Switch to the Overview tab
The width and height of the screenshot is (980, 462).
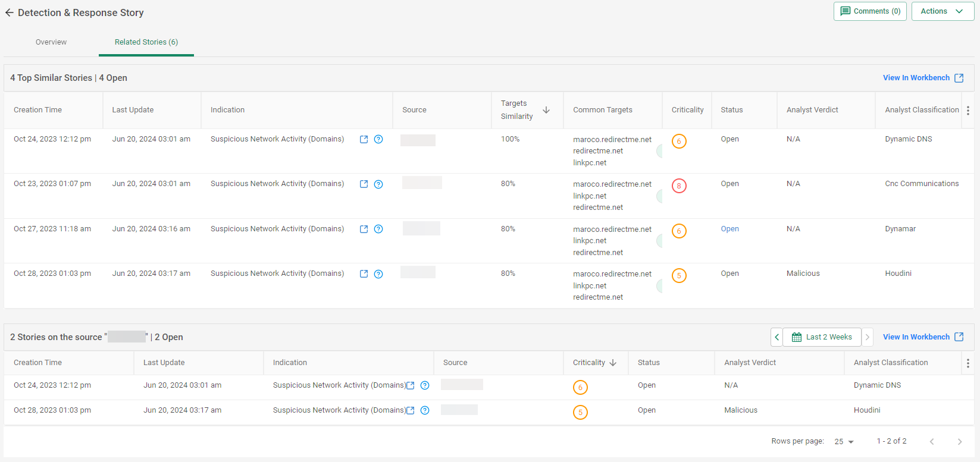[x=51, y=42]
